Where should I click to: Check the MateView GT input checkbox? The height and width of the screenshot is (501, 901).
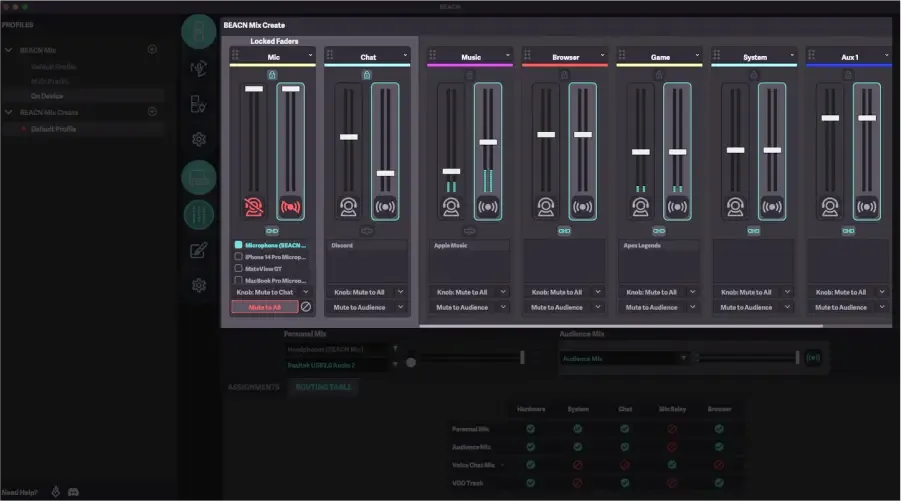[238, 268]
